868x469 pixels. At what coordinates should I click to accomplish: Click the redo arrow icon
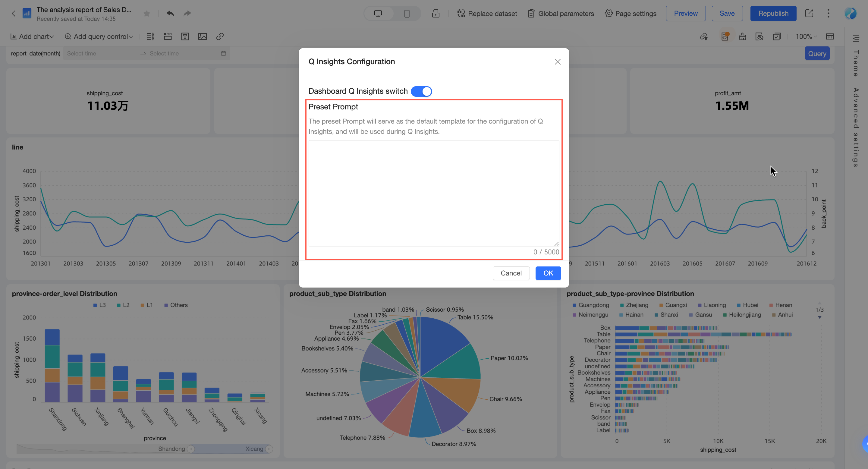pos(187,14)
